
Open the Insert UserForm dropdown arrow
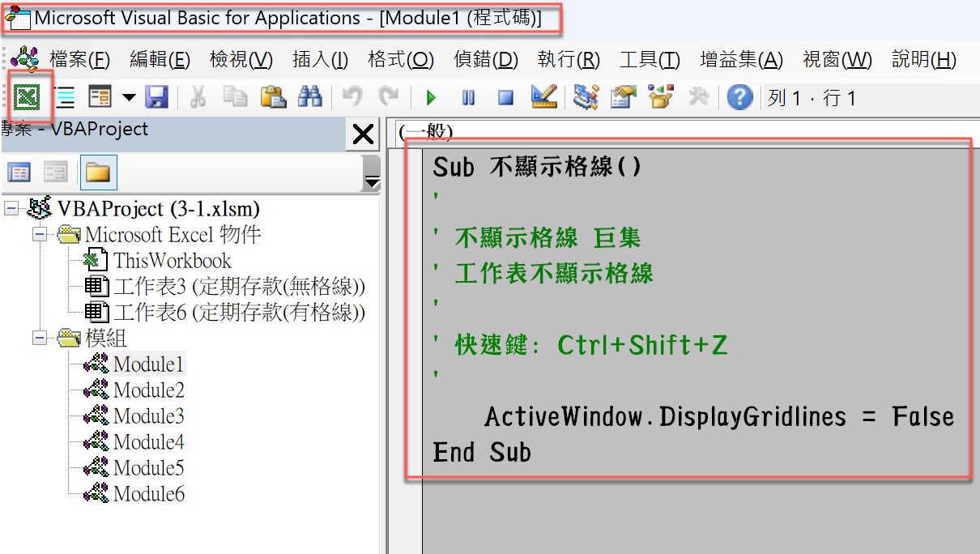(129, 98)
